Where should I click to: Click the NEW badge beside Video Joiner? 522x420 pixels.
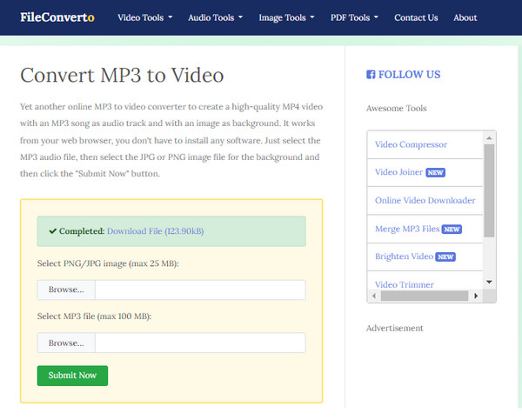click(436, 173)
